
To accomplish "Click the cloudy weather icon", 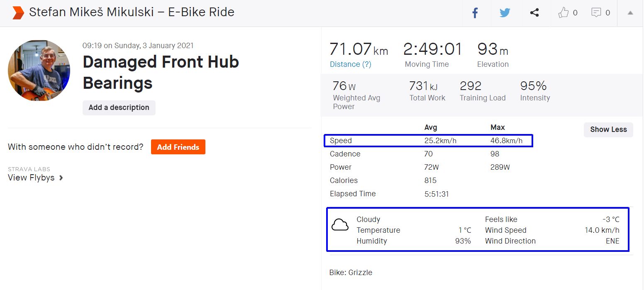I will 340,225.
